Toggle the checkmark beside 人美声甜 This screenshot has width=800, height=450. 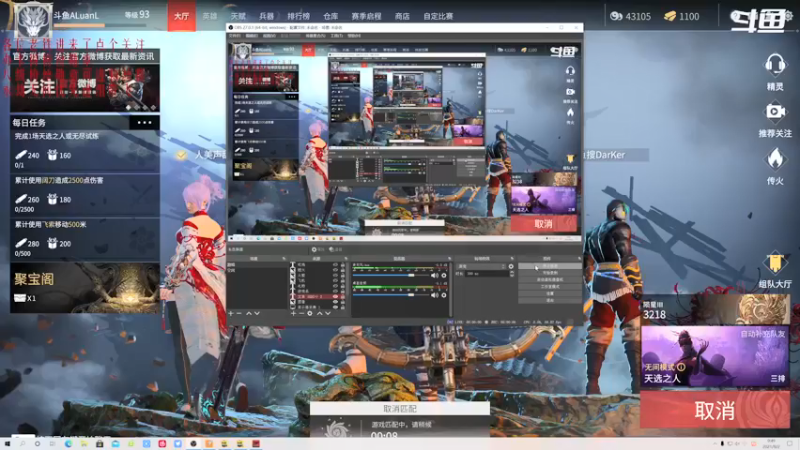(182, 155)
